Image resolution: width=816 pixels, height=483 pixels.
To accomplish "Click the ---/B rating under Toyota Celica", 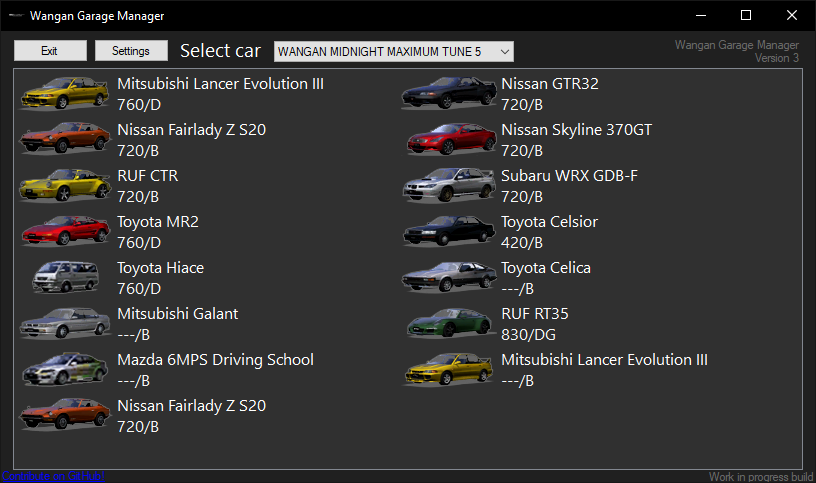I will coord(517,289).
